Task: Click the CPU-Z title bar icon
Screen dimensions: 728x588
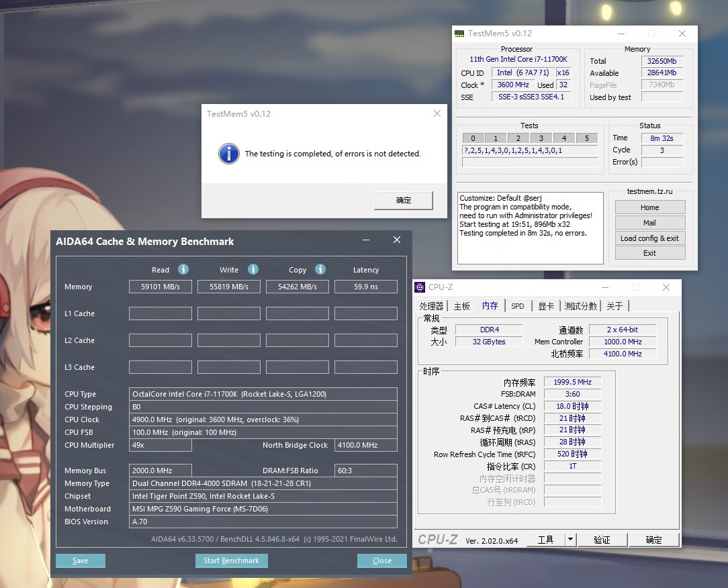Action: coord(420,287)
